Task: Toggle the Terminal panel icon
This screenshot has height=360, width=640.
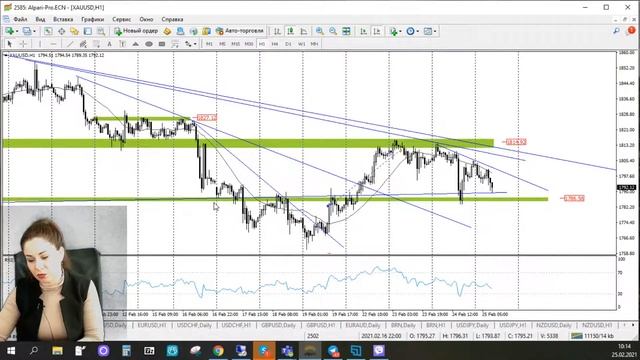Action: 87,31
